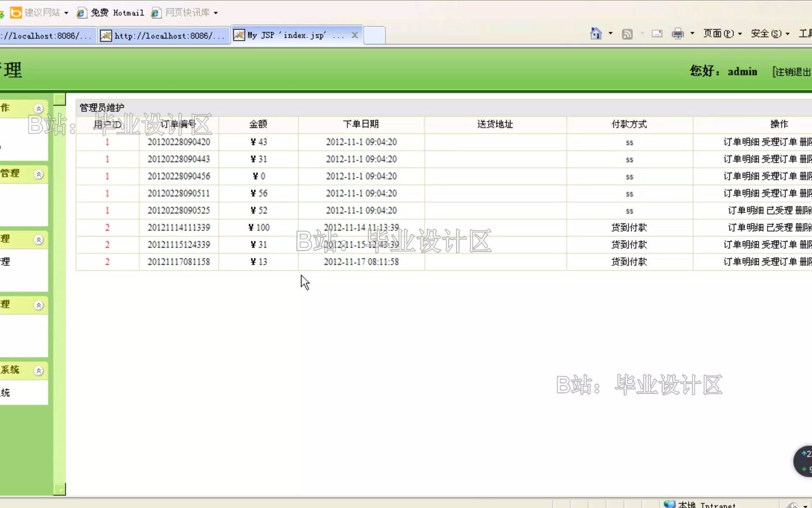This screenshot has height=508, width=812.
Task: Open 订单明细 for order 20121114111339
Action: tap(746, 228)
